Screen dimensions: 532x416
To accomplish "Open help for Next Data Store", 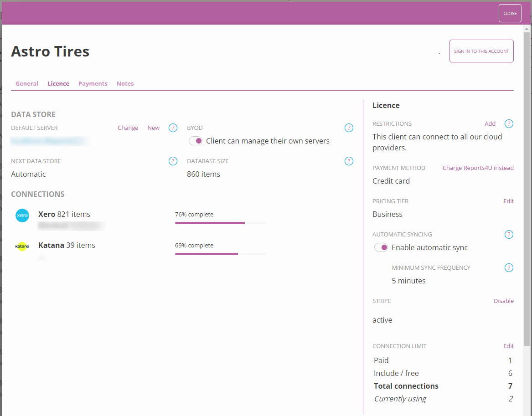I will (173, 161).
